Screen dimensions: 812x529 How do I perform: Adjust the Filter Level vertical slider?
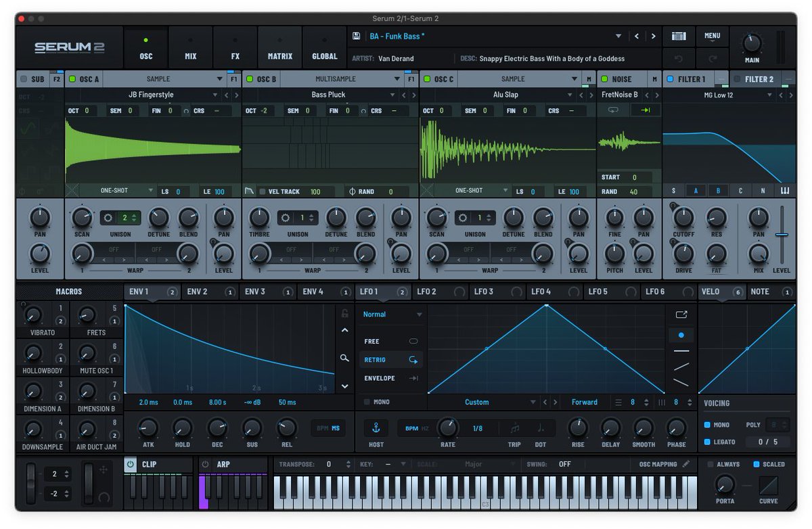pyautogui.click(x=782, y=235)
